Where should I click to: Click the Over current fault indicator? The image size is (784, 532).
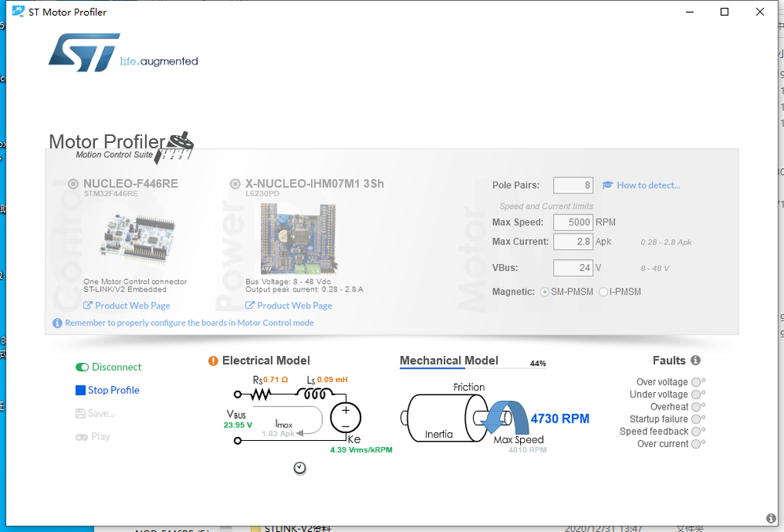[696, 444]
